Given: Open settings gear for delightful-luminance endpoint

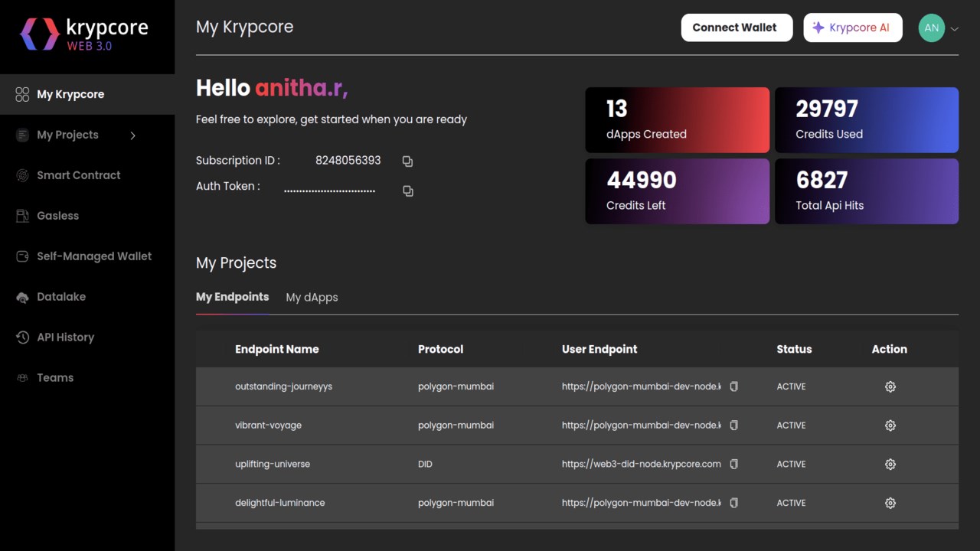Looking at the screenshot, I should [x=890, y=504].
